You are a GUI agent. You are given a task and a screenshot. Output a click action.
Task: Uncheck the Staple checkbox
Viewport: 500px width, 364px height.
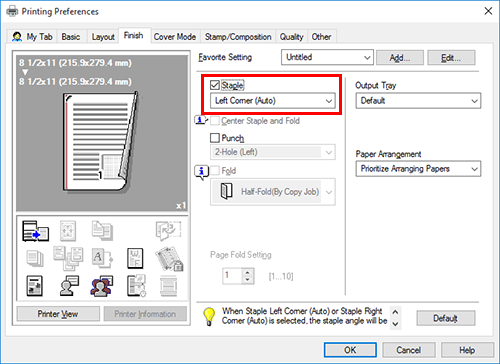(215, 85)
